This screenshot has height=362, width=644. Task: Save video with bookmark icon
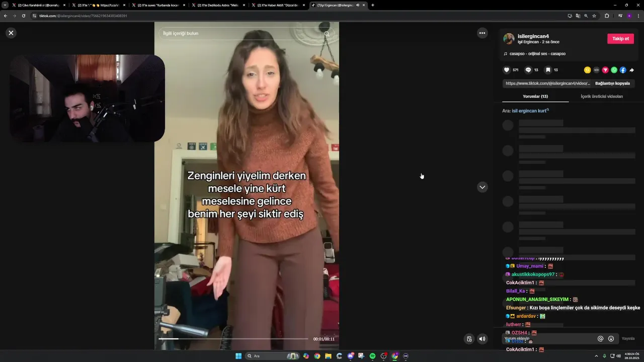548,70
